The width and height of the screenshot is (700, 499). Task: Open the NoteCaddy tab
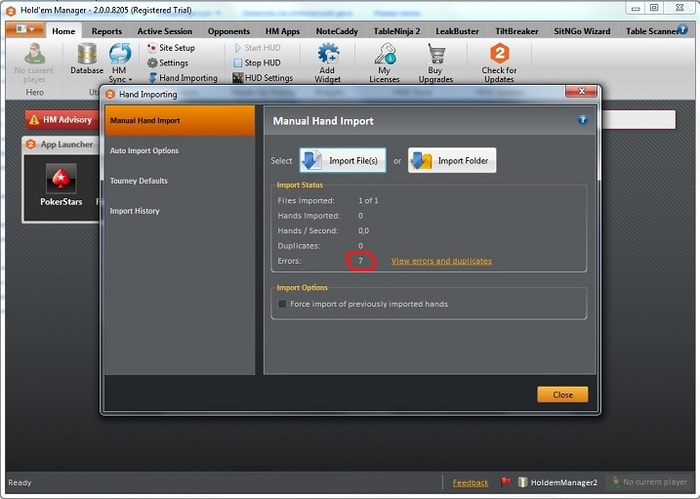click(337, 31)
